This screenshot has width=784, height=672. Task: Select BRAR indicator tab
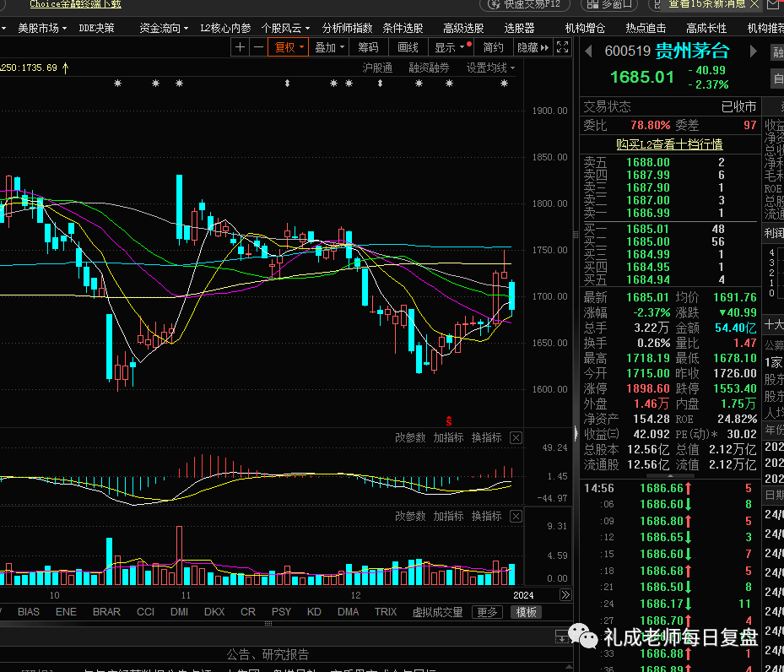click(106, 612)
